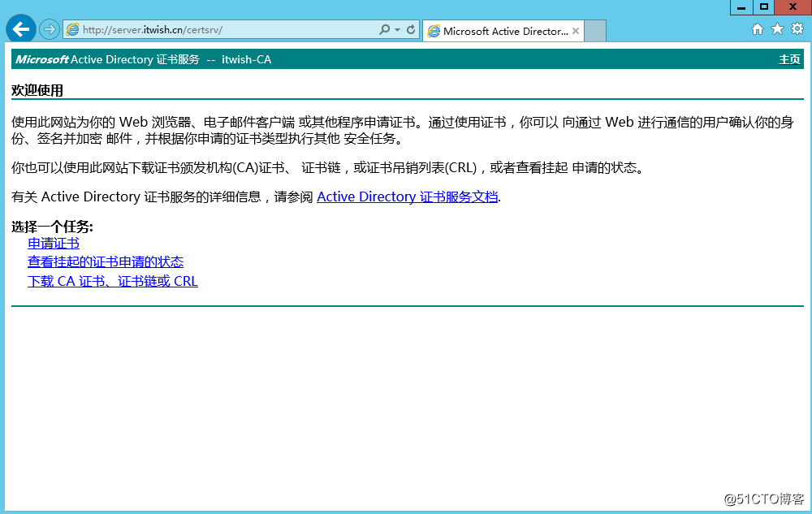Screen dimensions: 812x514
Task: Open a new blank tab
Action: click(x=595, y=31)
